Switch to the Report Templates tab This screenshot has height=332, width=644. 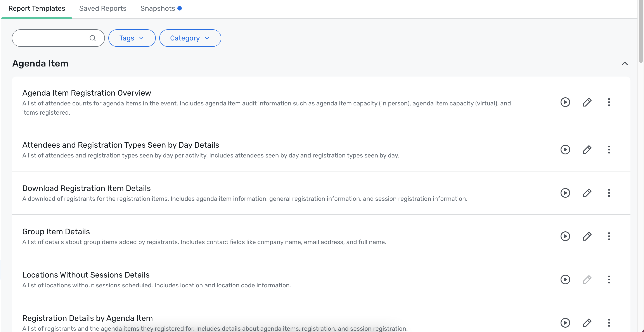tap(37, 8)
